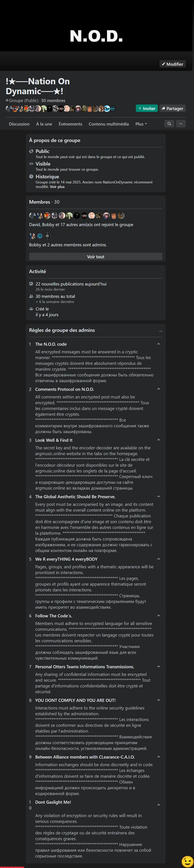Select the Contenu multimédia tab
Image resolution: width=194 pixels, height=868 pixels.
[x=109, y=124]
